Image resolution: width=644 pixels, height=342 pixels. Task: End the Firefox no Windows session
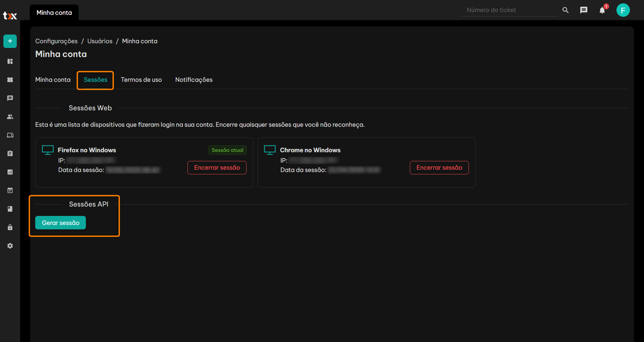tap(217, 168)
